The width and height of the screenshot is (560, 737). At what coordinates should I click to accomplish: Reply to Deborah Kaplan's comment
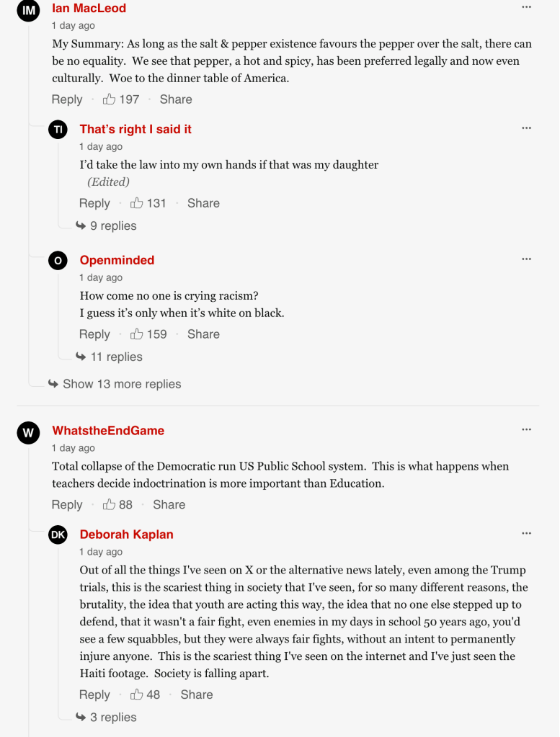94,694
